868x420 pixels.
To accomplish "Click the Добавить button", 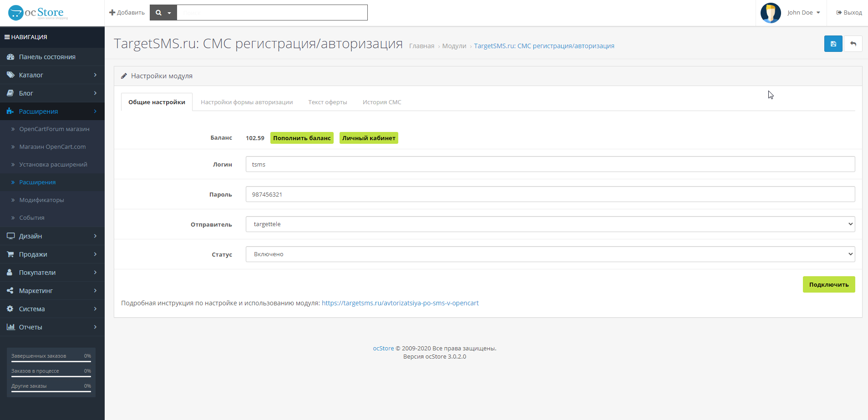I will point(127,13).
